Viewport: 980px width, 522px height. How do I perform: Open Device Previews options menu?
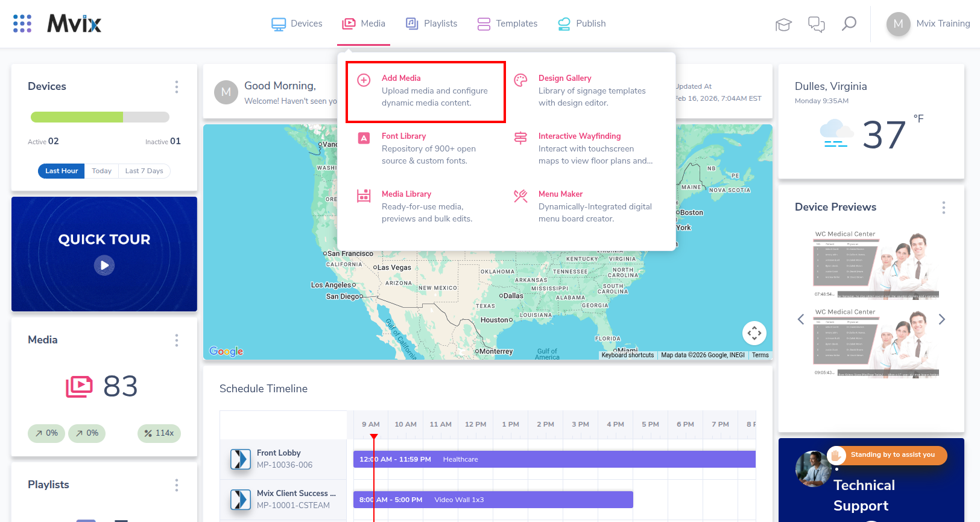tap(944, 208)
